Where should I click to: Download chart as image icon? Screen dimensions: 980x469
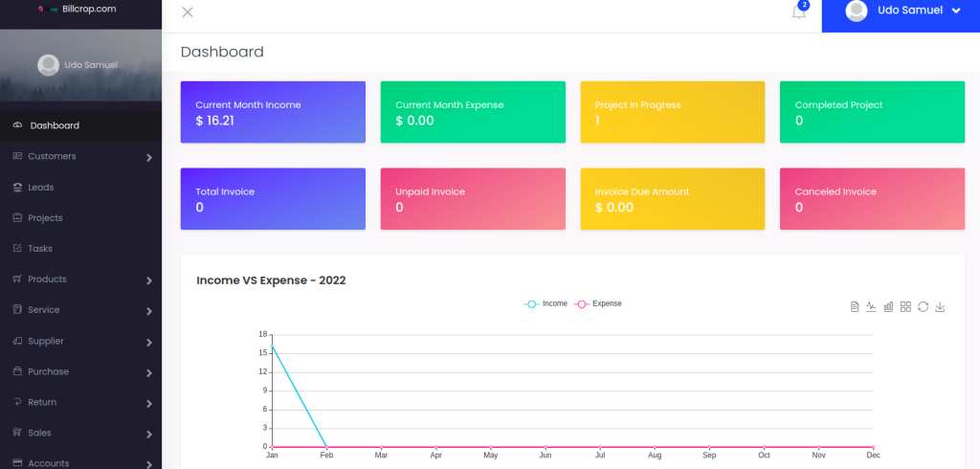(940, 306)
